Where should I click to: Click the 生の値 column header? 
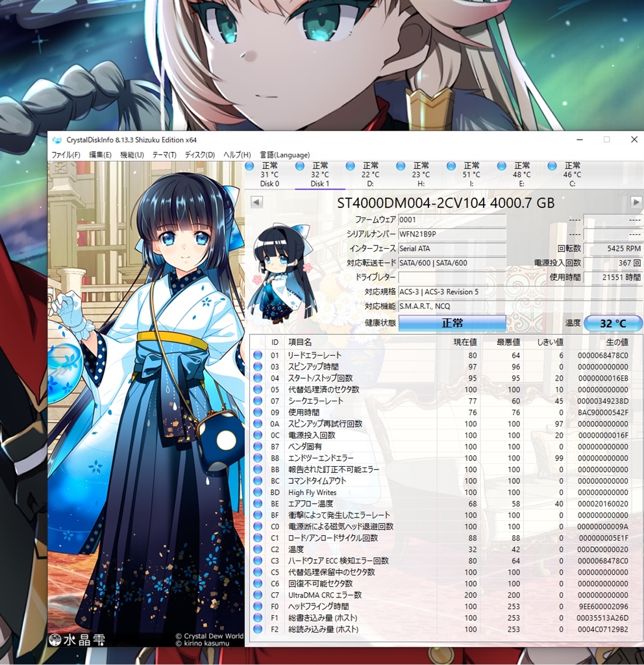[617, 342]
